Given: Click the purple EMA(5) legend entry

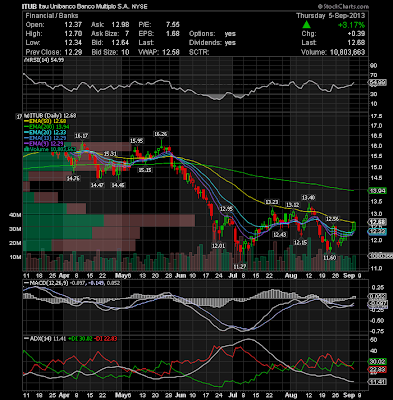Looking at the screenshot, I should pos(44,143).
